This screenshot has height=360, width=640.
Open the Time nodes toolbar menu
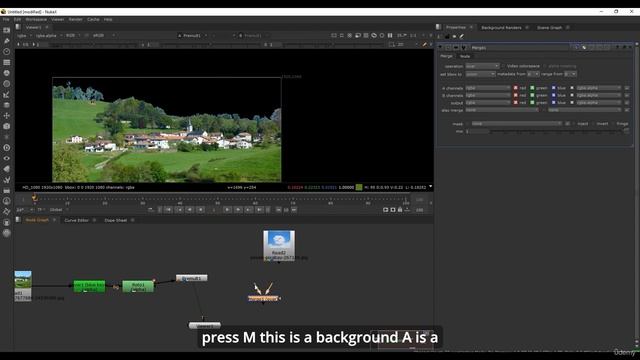[7, 51]
